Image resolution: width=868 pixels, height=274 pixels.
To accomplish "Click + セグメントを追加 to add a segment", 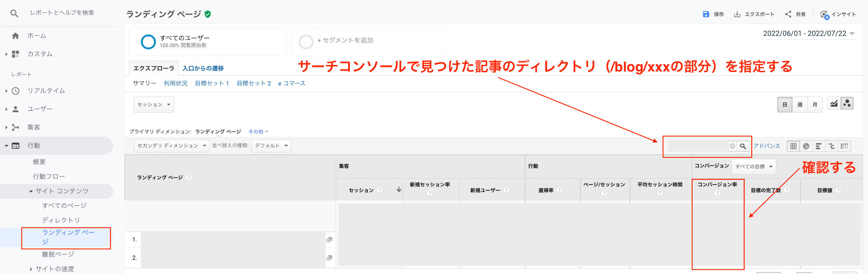I will pos(345,41).
